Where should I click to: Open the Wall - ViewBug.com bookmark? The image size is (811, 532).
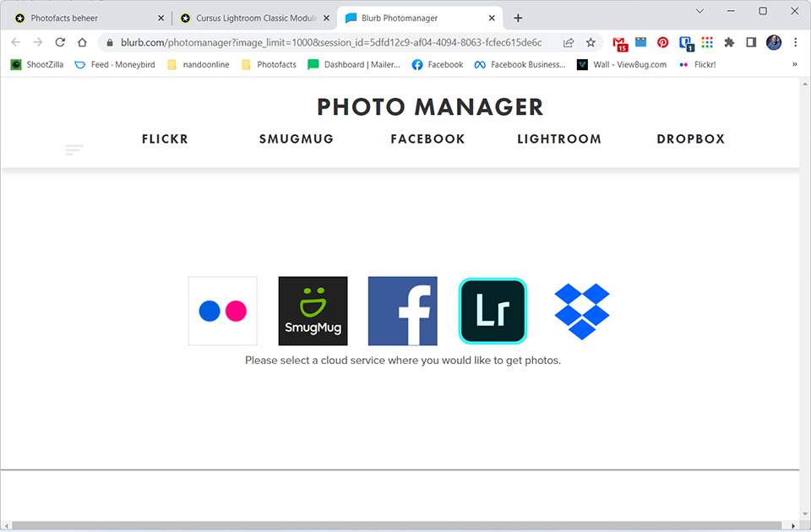click(x=622, y=65)
